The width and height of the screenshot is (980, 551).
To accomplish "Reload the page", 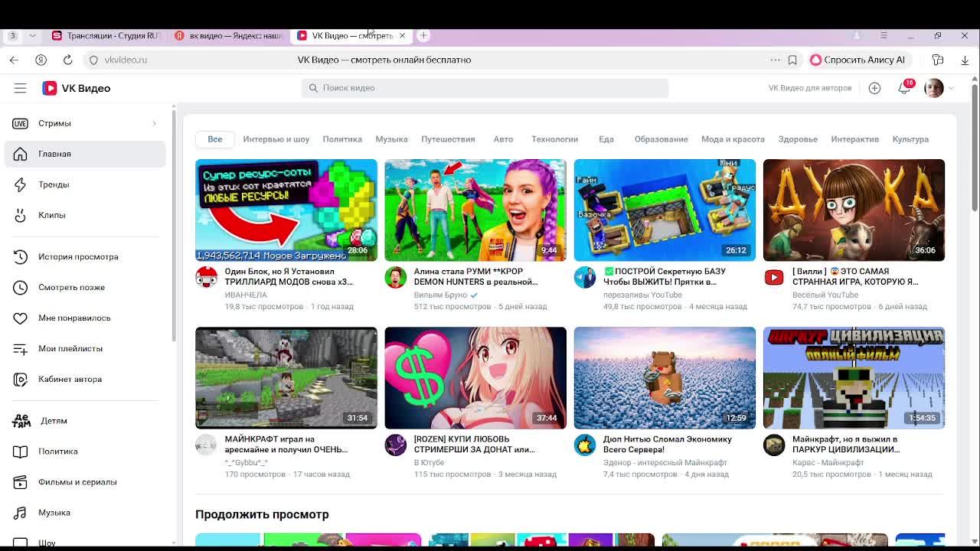I will tap(67, 60).
